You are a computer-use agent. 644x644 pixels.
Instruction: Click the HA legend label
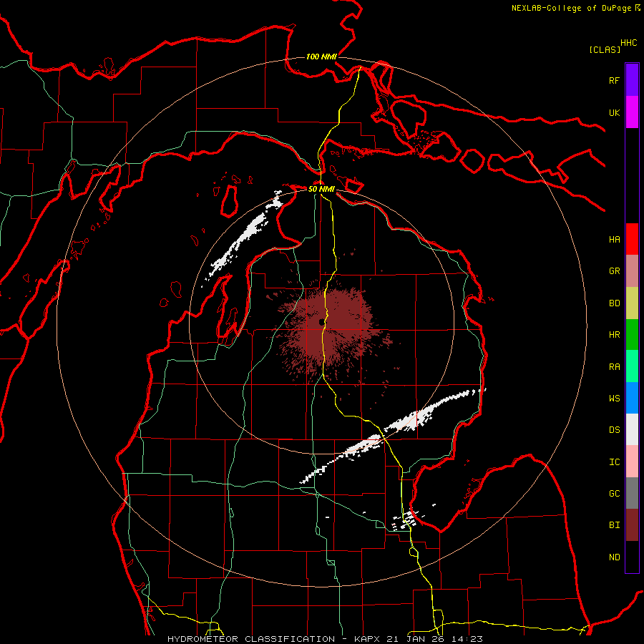pos(614,240)
